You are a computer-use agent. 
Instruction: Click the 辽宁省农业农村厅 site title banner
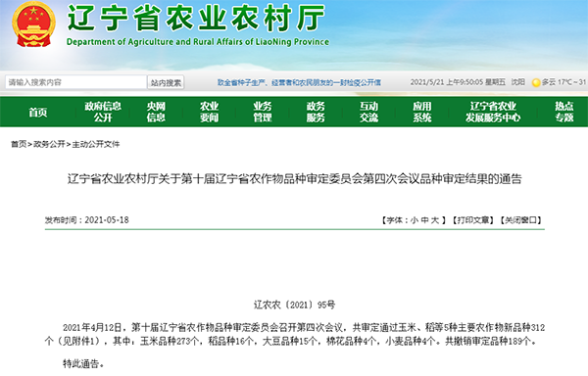coord(196,18)
